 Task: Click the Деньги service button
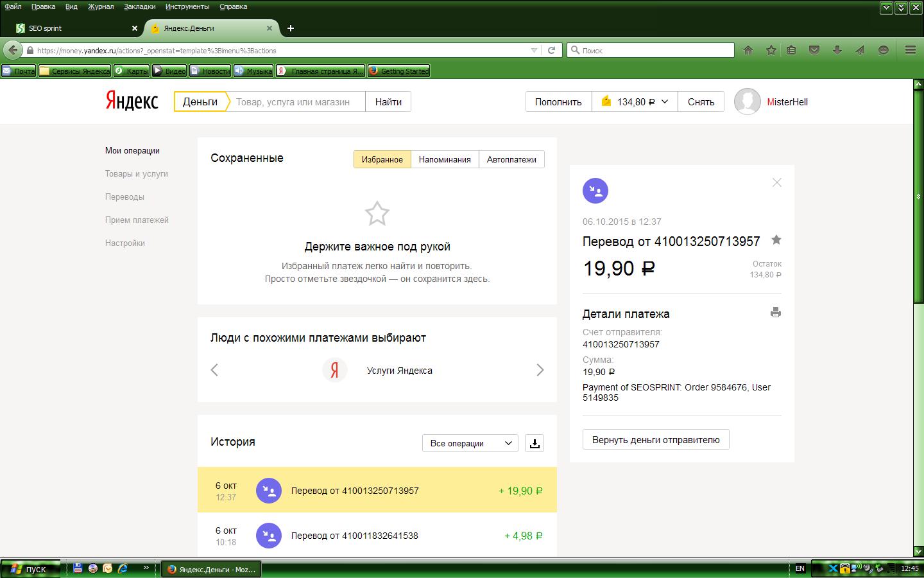200,101
